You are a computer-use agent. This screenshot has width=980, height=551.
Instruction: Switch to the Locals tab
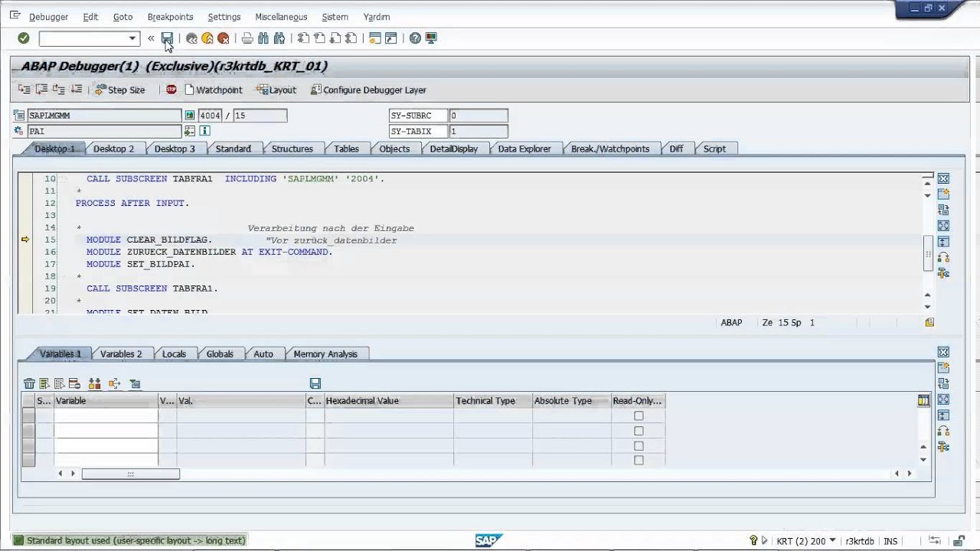[x=174, y=354]
